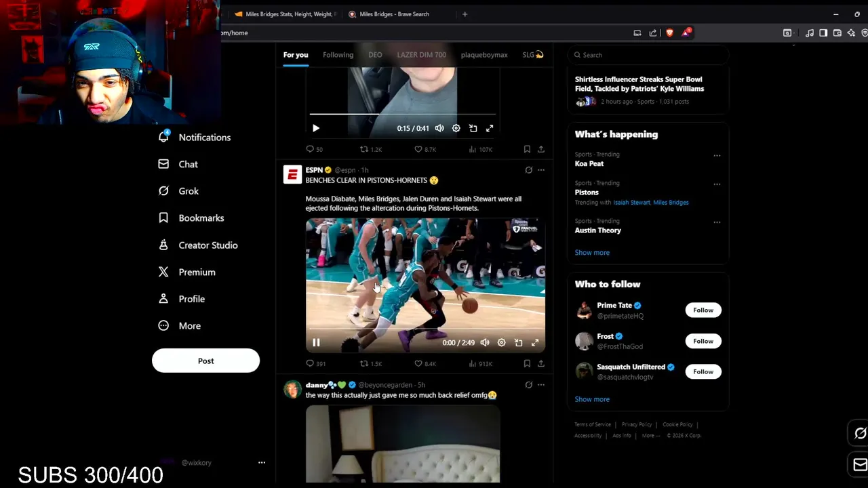Open the SLG tab
868x488 pixels.
[x=533, y=55]
